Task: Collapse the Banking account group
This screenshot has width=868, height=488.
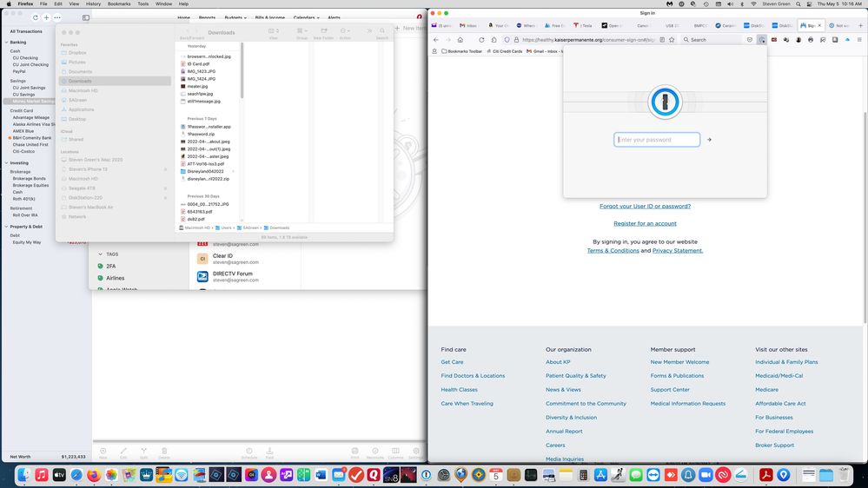Action: pos(6,42)
